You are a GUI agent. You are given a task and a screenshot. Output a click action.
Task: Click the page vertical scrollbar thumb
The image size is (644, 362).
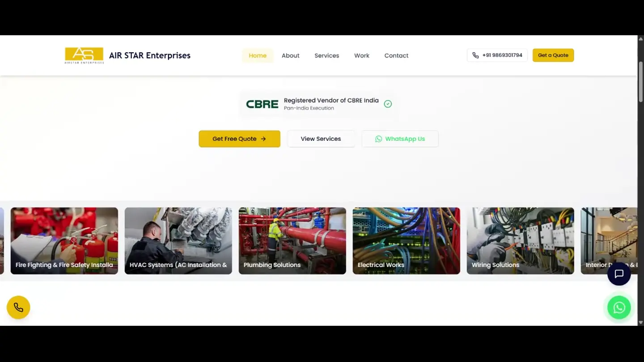pyautogui.click(x=640, y=82)
